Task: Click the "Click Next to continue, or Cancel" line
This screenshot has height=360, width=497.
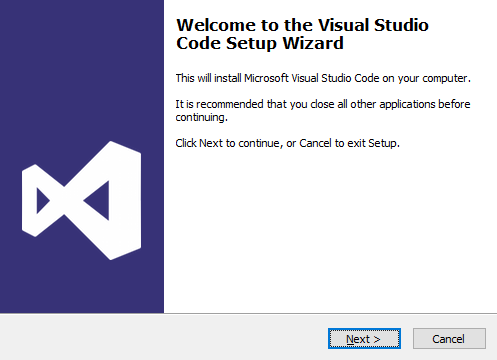Action: (x=287, y=143)
